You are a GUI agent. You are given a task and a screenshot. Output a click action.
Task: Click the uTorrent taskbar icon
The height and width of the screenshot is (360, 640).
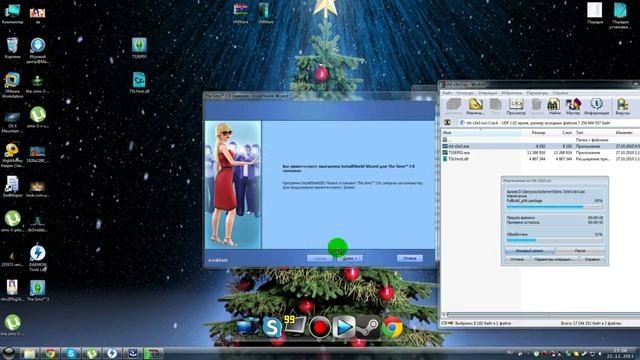[91, 353]
